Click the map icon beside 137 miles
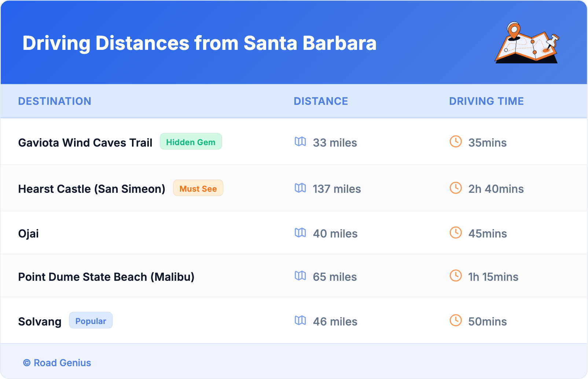The height and width of the screenshot is (379, 588). point(300,188)
